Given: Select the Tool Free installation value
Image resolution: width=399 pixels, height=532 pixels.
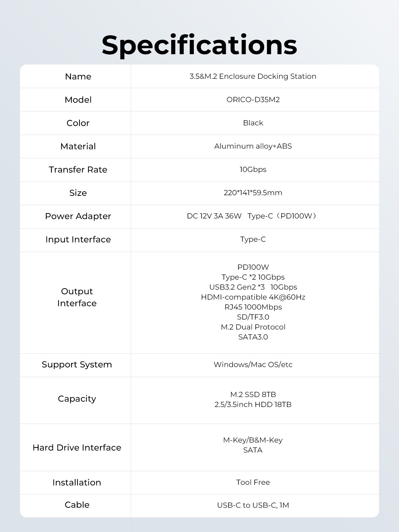Looking at the screenshot, I should point(253,482).
